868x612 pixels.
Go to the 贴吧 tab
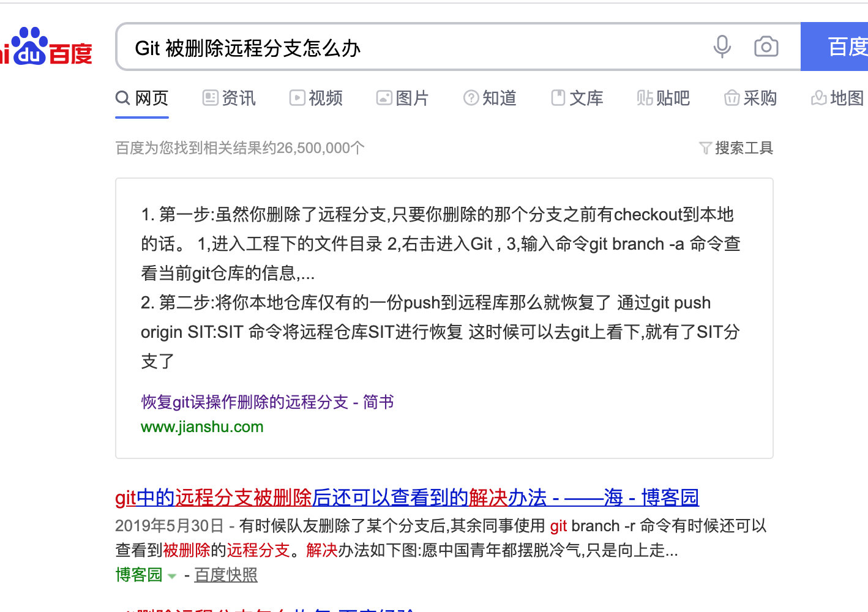(664, 98)
